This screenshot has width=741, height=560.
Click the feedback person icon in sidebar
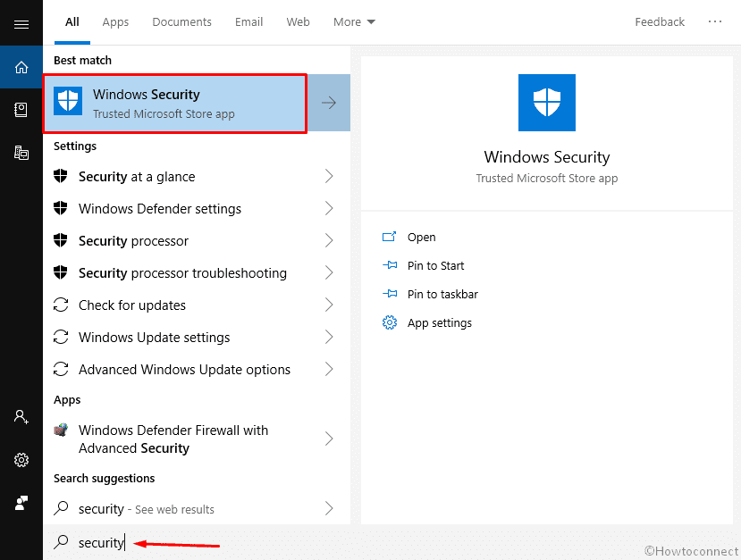pos(21,503)
